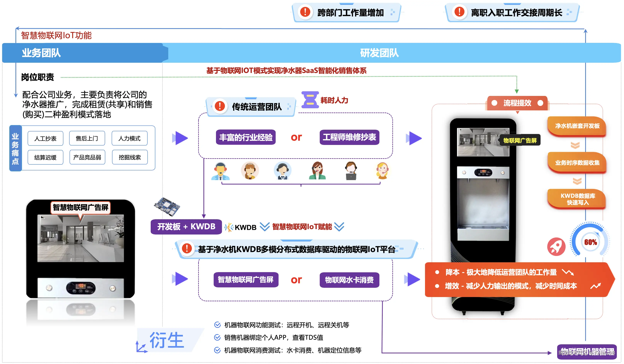This screenshot has width=624, height=364.
Task: Click the blonde headset support agent avatar
Action: [x=382, y=171]
